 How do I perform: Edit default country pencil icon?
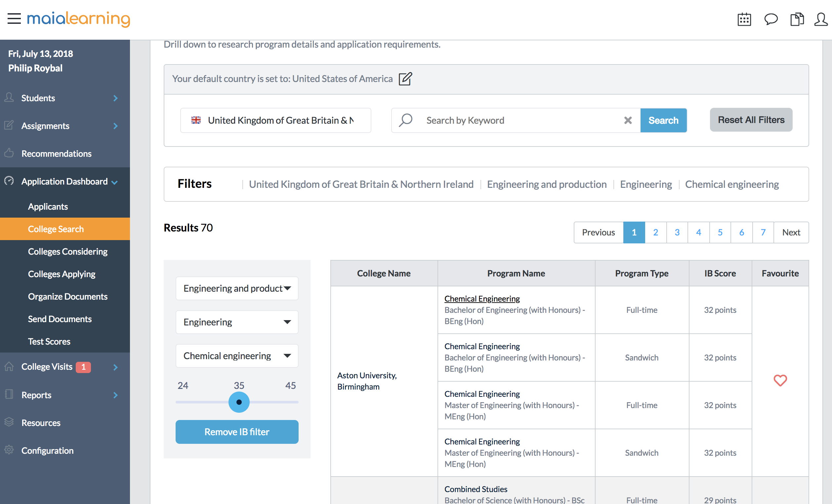click(x=405, y=79)
